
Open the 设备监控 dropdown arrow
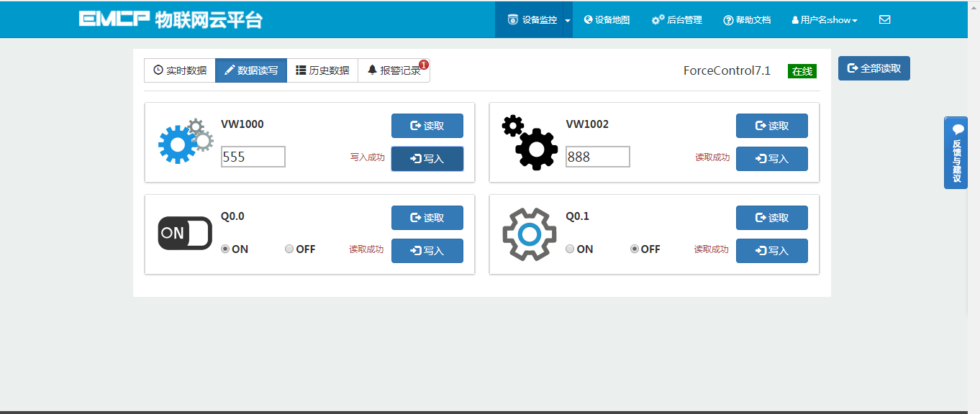pyautogui.click(x=567, y=19)
